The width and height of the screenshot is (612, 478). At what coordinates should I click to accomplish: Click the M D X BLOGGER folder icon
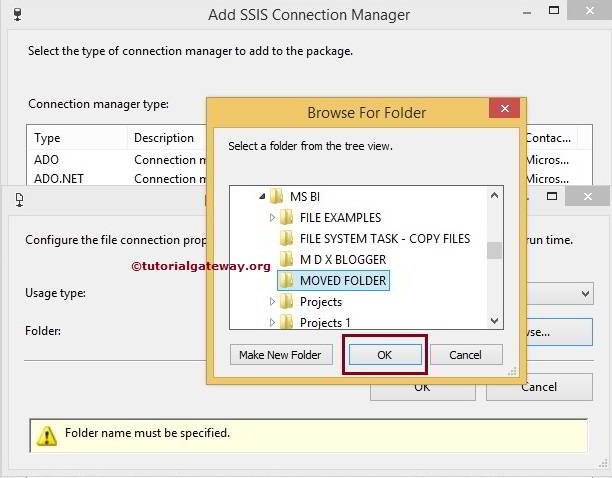pyautogui.click(x=286, y=259)
